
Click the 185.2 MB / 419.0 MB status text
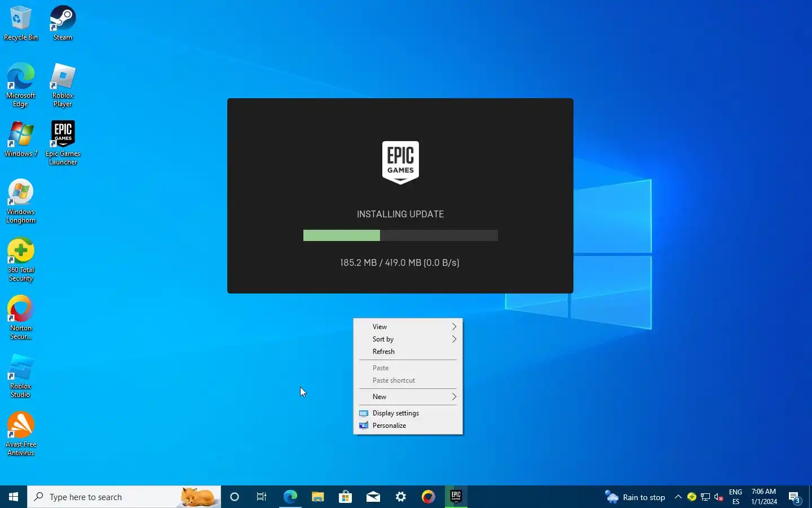pos(400,262)
